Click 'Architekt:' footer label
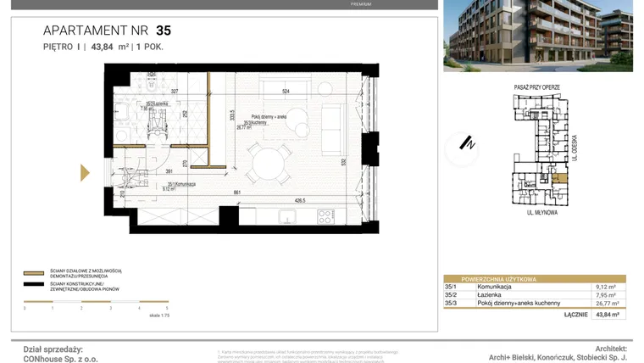The image size is (644, 363). [x=611, y=349]
